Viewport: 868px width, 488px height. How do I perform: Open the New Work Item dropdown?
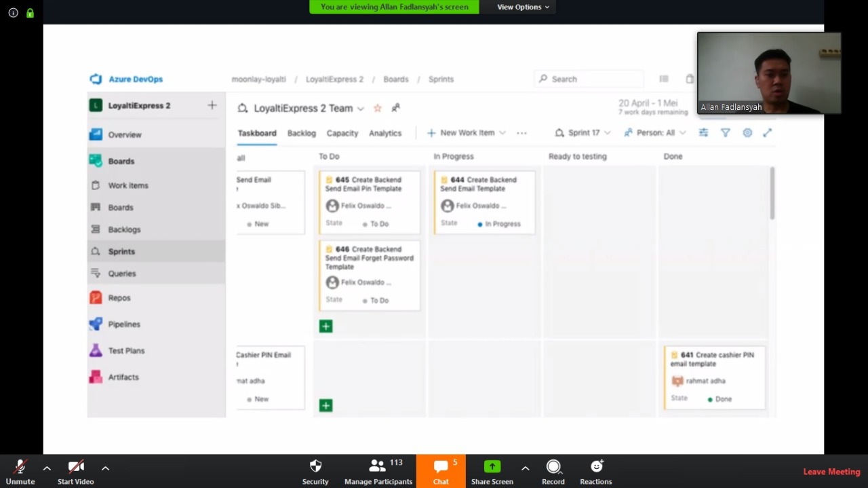pos(467,133)
